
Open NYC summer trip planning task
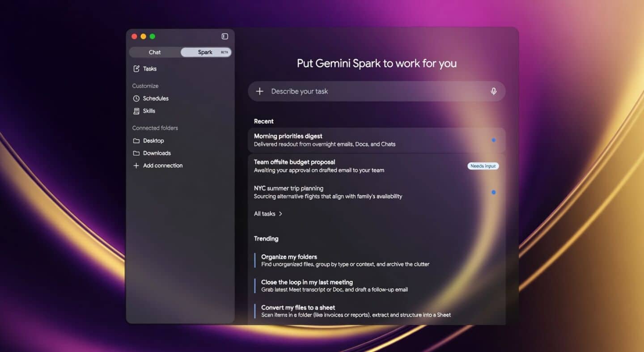pyautogui.click(x=377, y=192)
